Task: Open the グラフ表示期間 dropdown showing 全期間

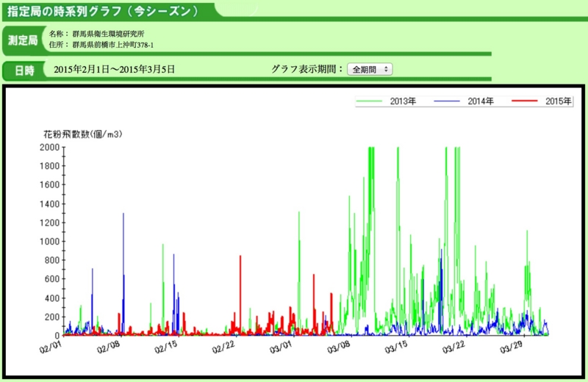Action: pos(370,69)
